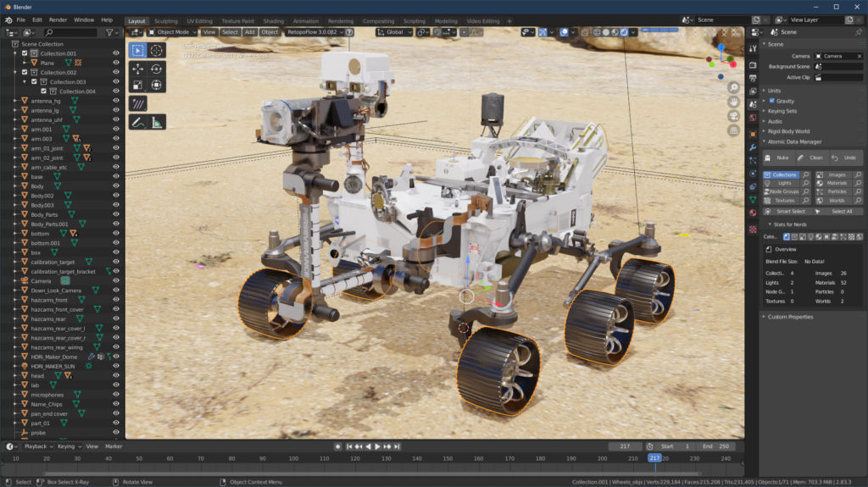Hide the antenna_hg object in outliner
Screen dimensions: 868x487
[x=116, y=101]
